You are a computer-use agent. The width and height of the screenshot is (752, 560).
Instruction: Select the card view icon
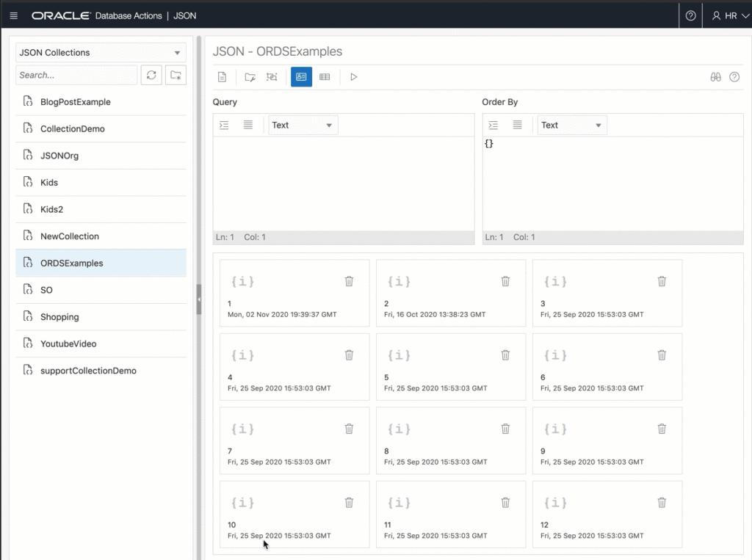pos(301,76)
